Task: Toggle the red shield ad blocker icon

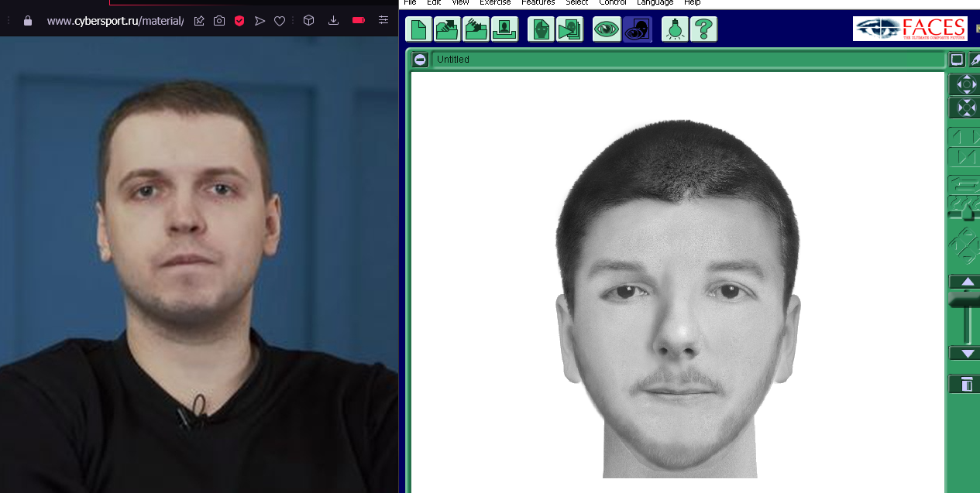Action: click(239, 21)
